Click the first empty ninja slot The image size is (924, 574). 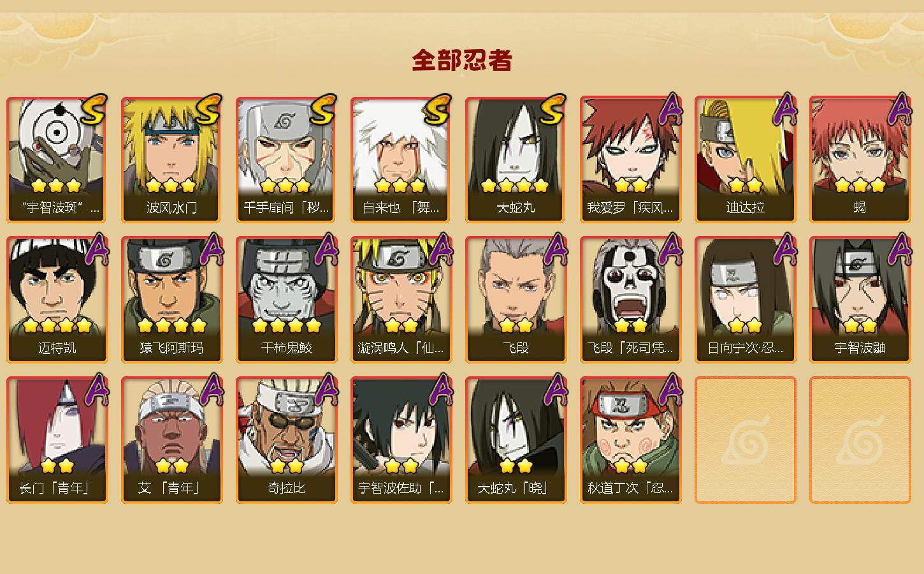click(745, 440)
